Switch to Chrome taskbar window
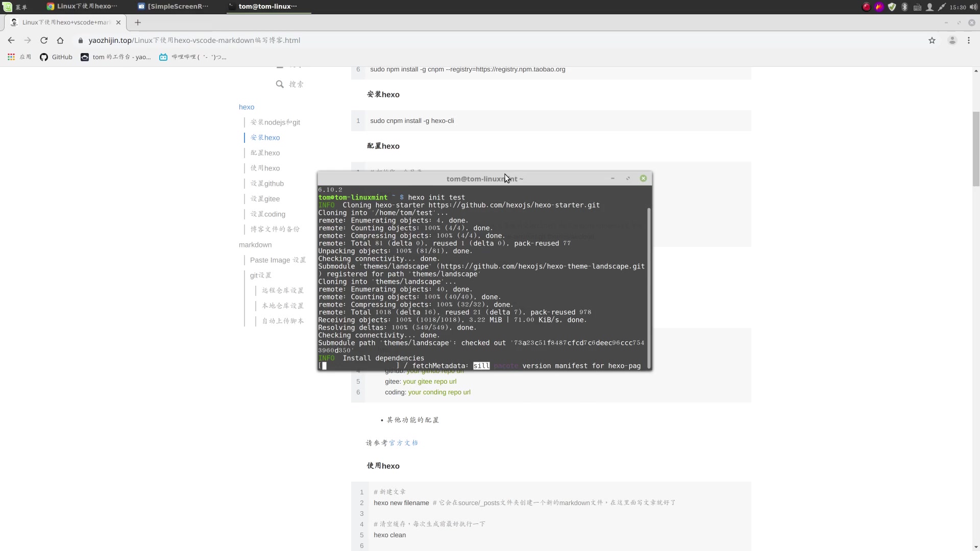 coord(82,7)
